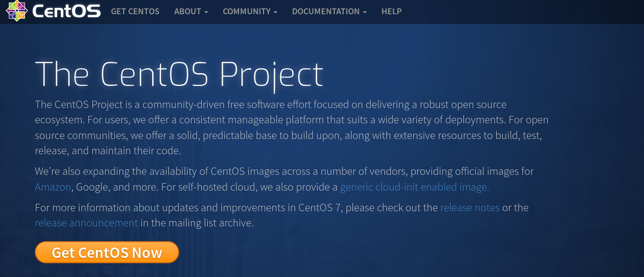
Task: Expand the COMMUNITY dropdown menu
Action: pos(250,11)
